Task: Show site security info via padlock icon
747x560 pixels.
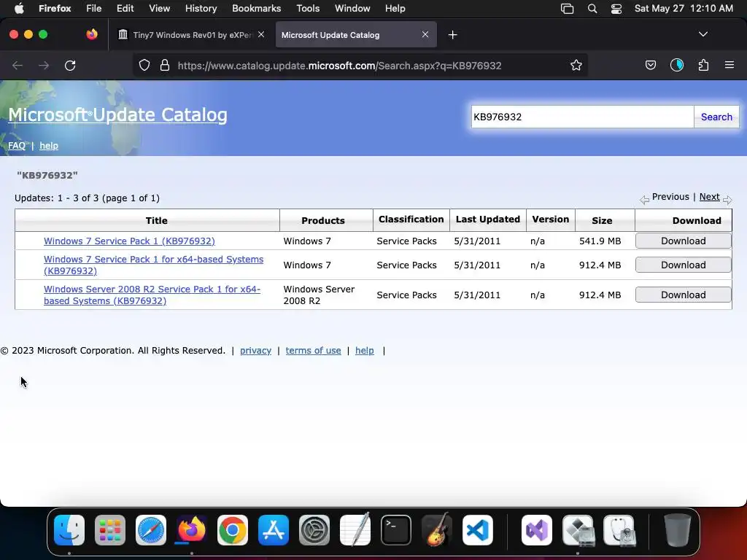Action: (165, 66)
